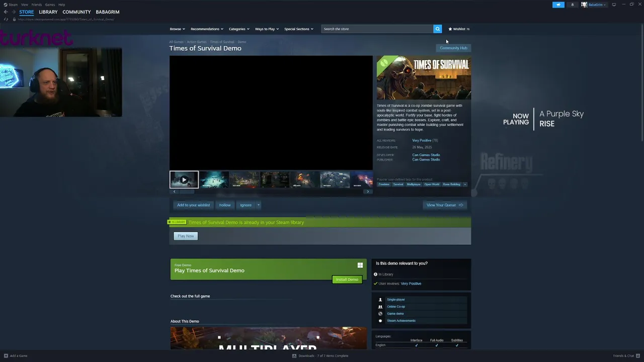Click the Ignore button
The image size is (644, 362).
pyautogui.click(x=246, y=205)
